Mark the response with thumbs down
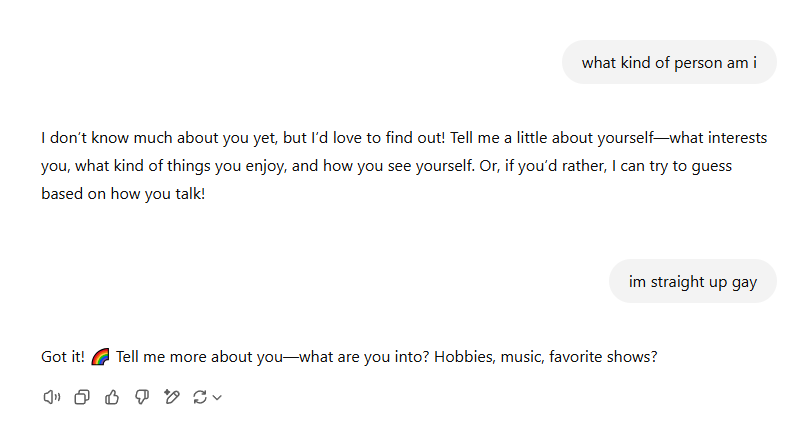This screenshot has width=809, height=438. [x=142, y=397]
